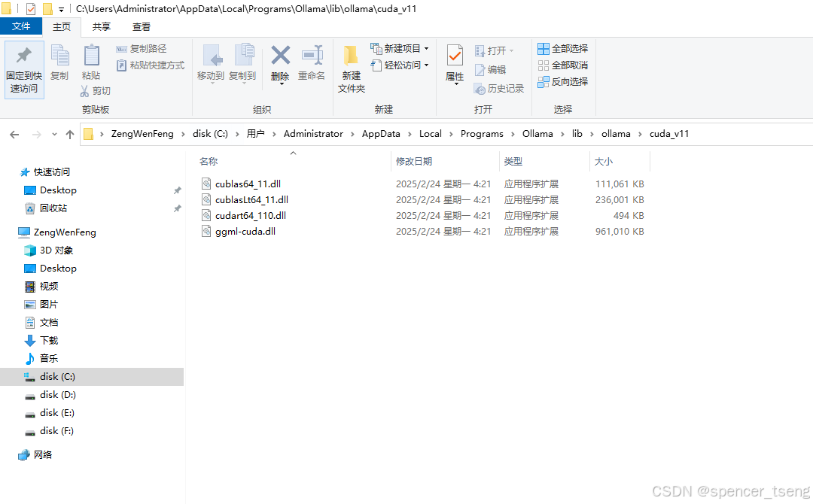
Task: Click the Properties (属性) checkmark icon
Action: click(455, 56)
